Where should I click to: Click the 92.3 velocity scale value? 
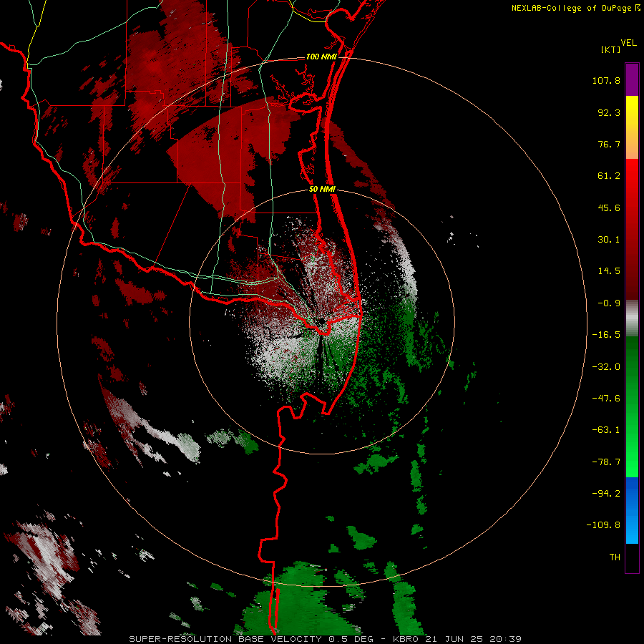609,112
